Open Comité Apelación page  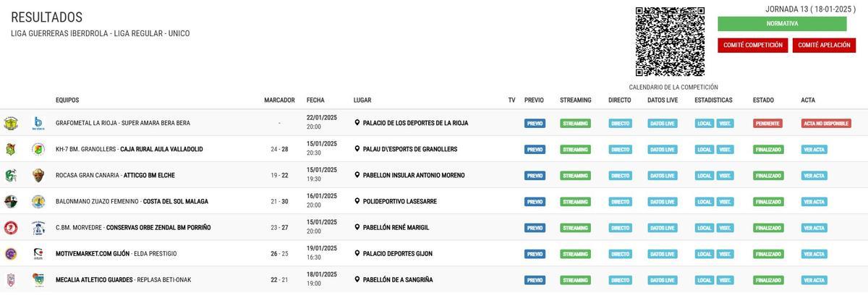[x=824, y=46]
